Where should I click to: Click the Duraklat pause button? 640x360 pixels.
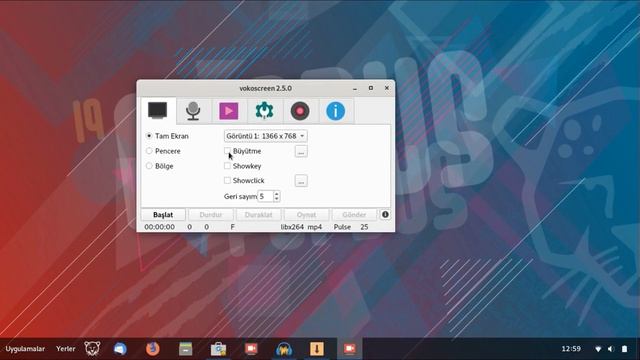[258, 215]
